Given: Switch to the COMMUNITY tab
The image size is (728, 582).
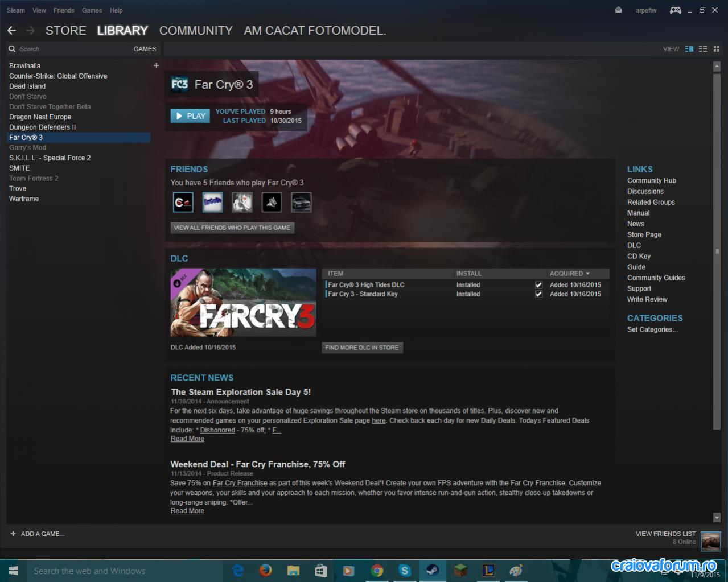Looking at the screenshot, I should pos(196,31).
